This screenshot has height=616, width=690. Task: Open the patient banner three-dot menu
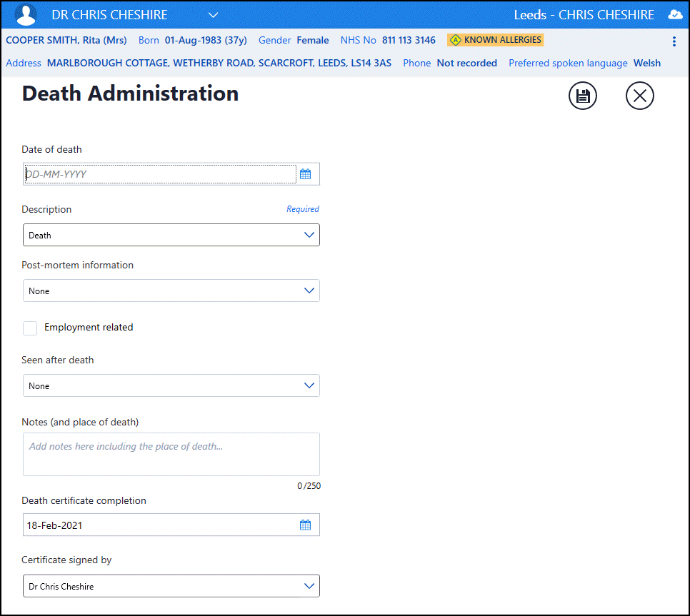(x=674, y=41)
